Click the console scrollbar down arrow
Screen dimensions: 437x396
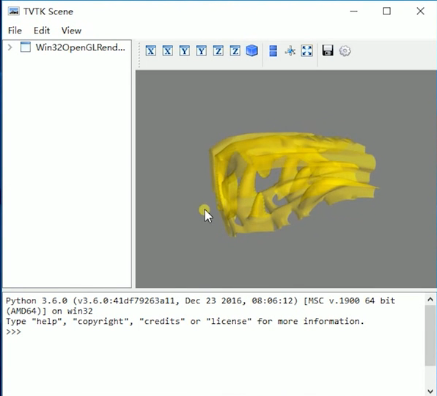click(430, 391)
